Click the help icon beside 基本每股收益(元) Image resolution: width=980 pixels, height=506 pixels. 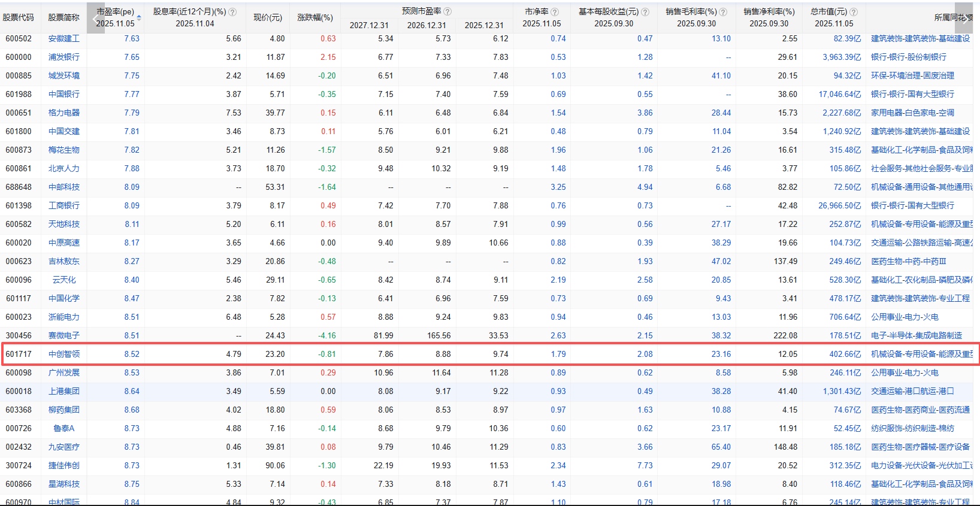[645, 12]
